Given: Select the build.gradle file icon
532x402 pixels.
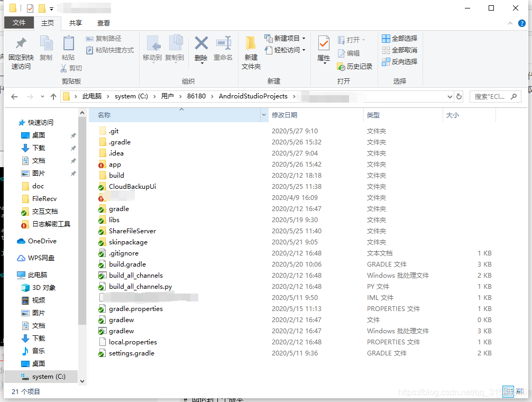Looking at the screenshot, I should (x=102, y=264).
